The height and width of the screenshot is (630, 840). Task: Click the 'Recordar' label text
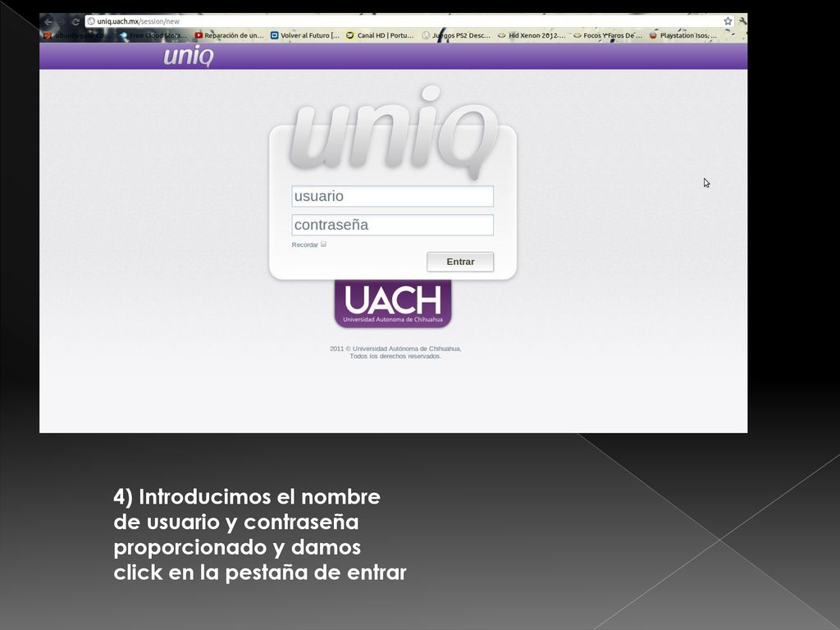pyautogui.click(x=305, y=244)
